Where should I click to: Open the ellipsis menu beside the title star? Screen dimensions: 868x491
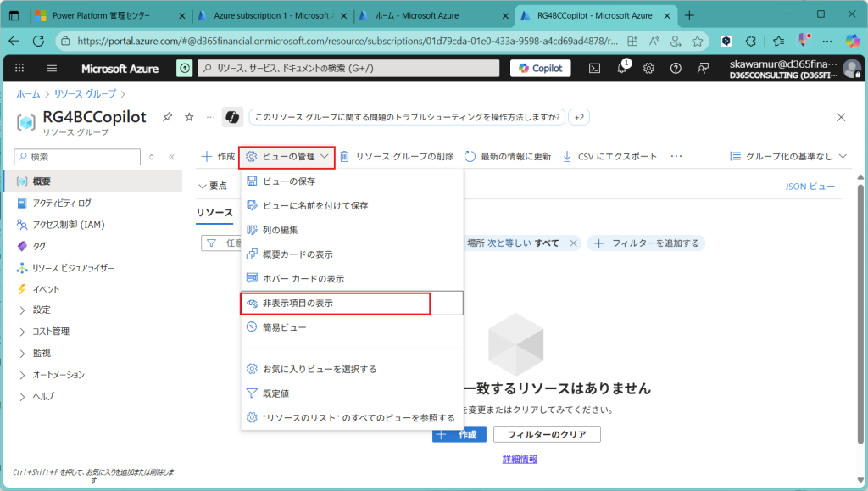[x=211, y=117]
